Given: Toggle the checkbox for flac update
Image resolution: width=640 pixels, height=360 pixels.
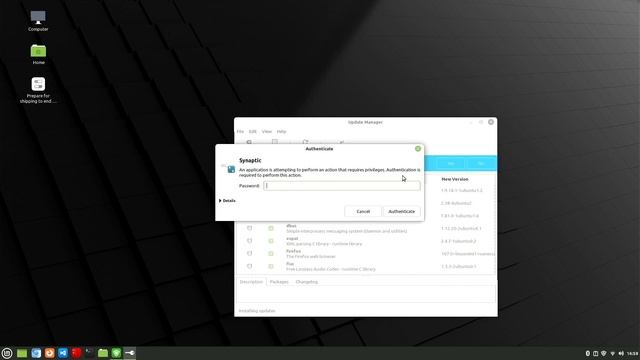Looking at the screenshot, I should [271, 266].
